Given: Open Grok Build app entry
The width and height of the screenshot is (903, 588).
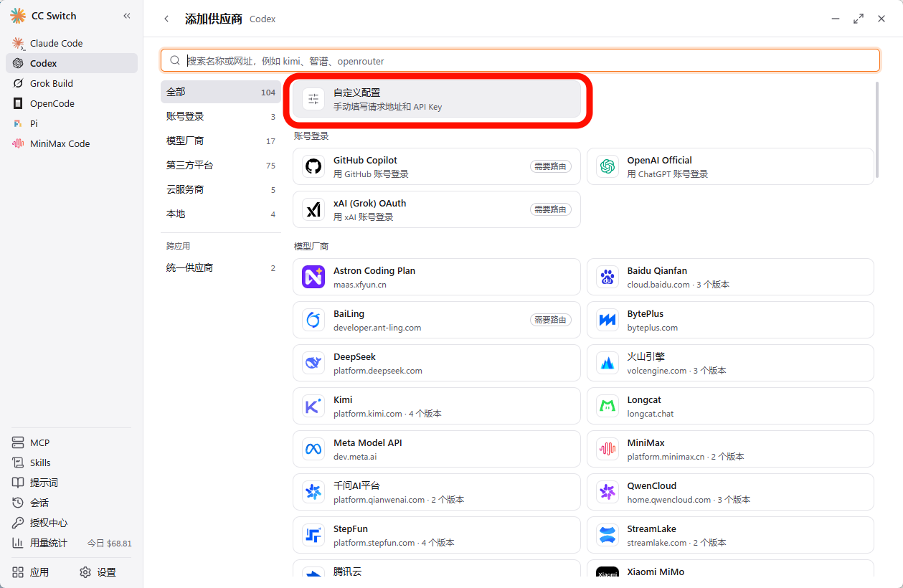Looking at the screenshot, I should click(x=72, y=83).
